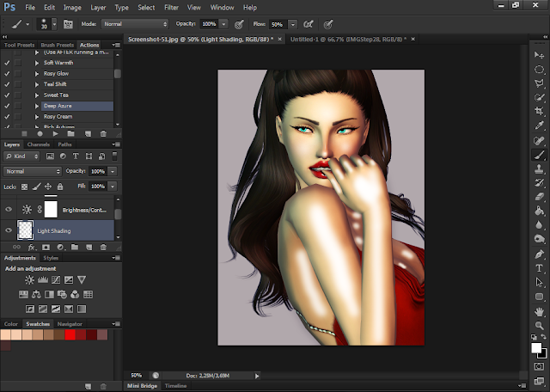Select the Type tool
This screenshot has height=392, width=550.
click(540, 267)
